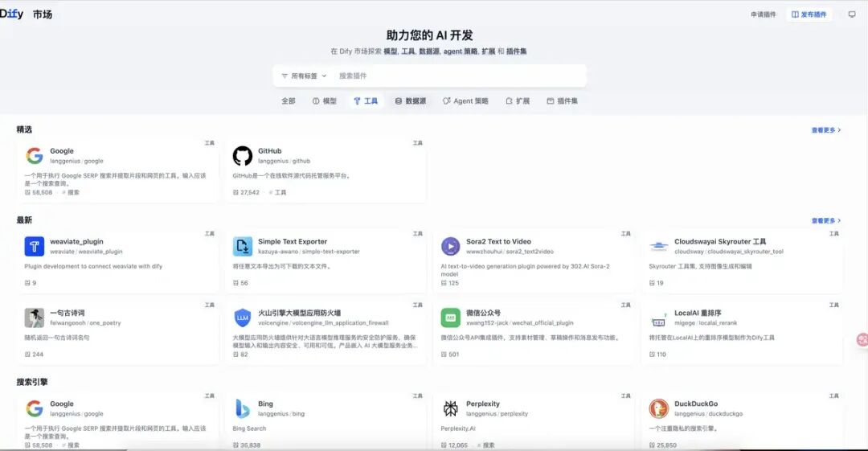Switch to the 模型 tab
The image size is (868, 451).
tap(325, 100)
